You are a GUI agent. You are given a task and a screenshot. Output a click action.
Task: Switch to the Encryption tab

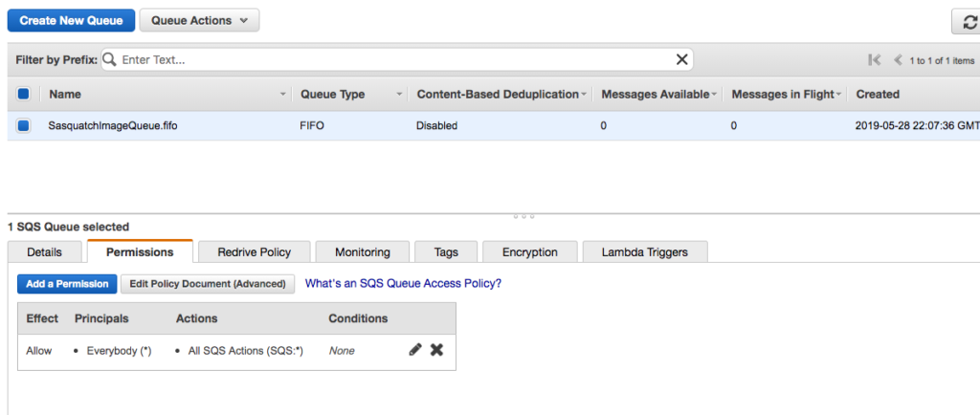[530, 252]
